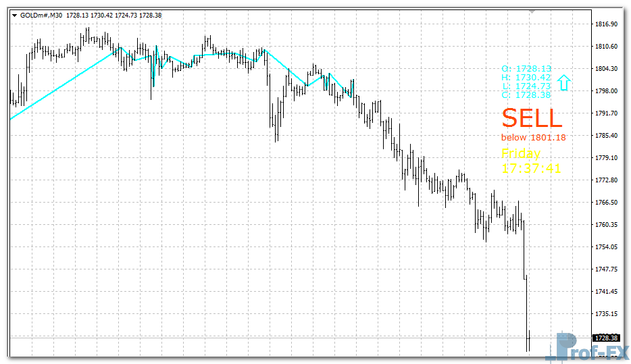The image size is (631, 364).
Task: Select the yellow Friday day label
Action: [x=520, y=153]
